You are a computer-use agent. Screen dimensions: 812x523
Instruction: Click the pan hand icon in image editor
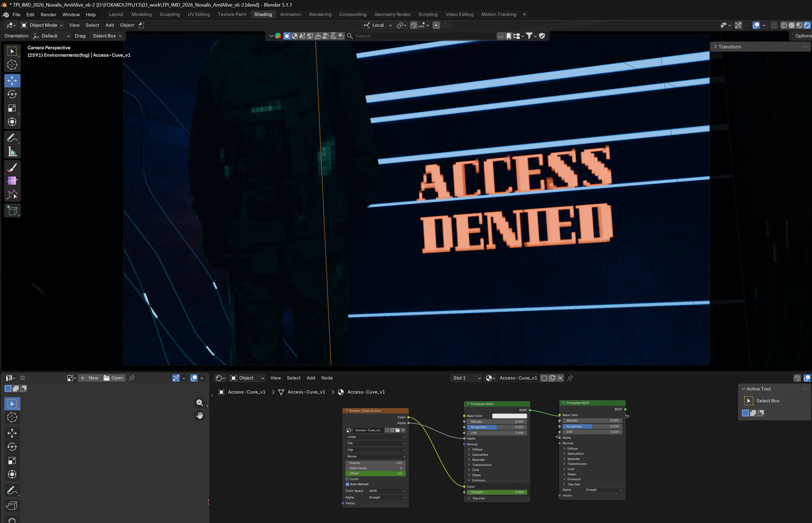200,415
